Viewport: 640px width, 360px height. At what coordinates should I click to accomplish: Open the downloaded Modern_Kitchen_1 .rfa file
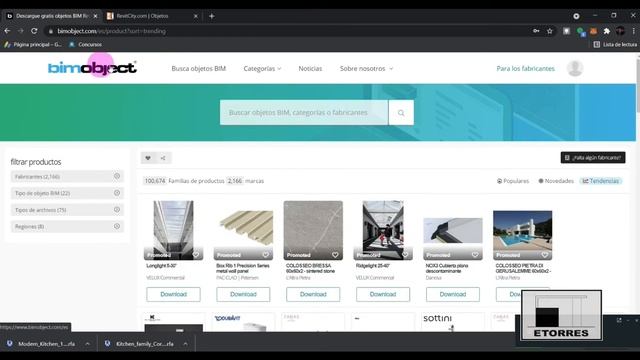[46, 344]
